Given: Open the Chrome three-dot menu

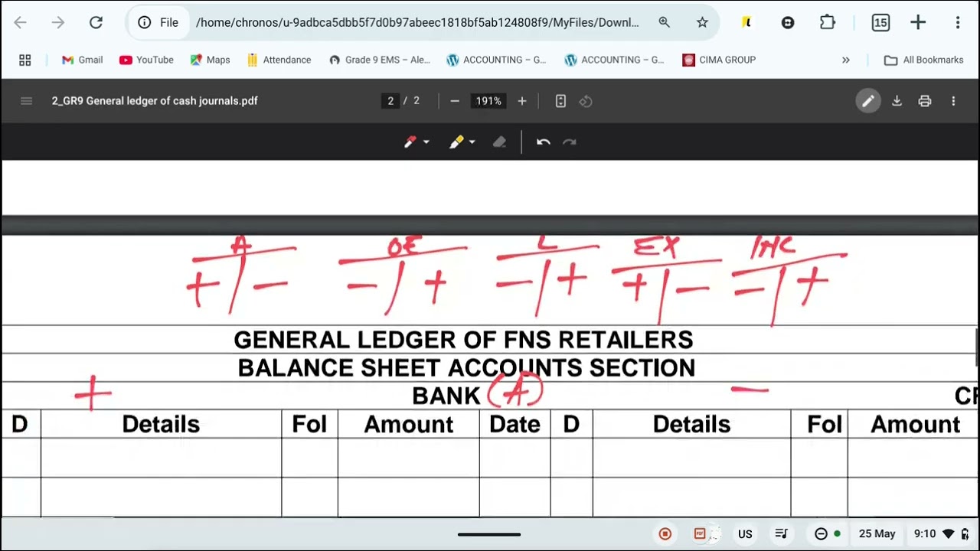Looking at the screenshot, I should tap(957, 23).
